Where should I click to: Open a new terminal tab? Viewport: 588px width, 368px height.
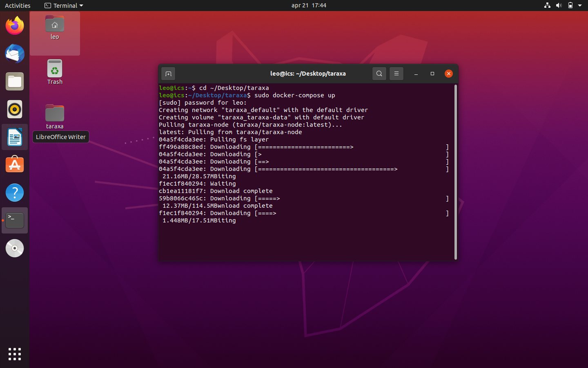tap(168, 74)
